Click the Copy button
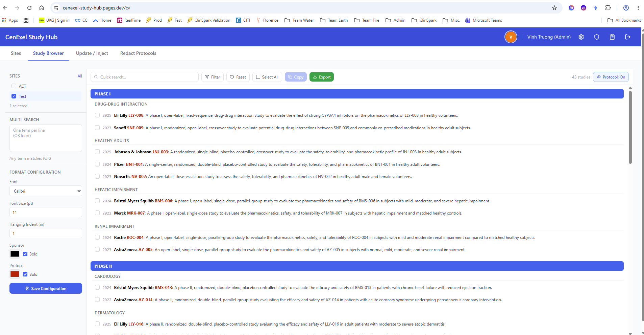 coord(296,77)
